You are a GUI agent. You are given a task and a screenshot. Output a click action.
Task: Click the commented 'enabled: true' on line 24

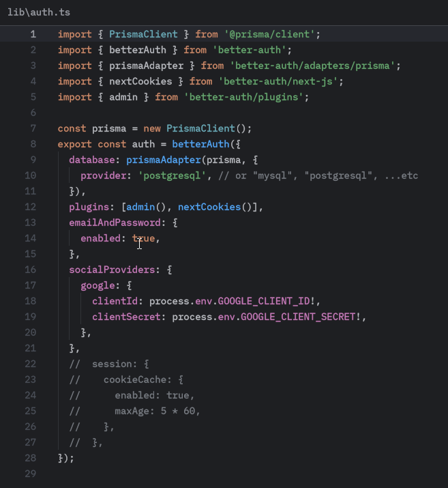pos(152,395)
